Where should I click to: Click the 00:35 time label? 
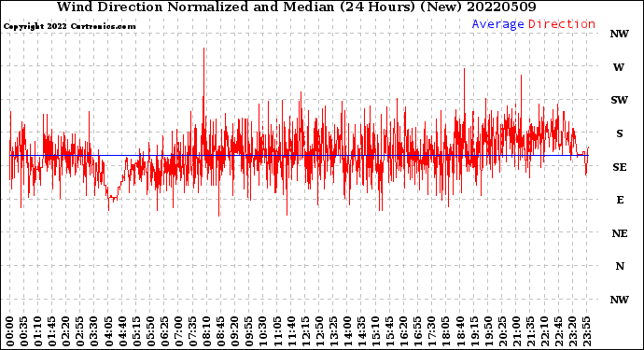24,331
